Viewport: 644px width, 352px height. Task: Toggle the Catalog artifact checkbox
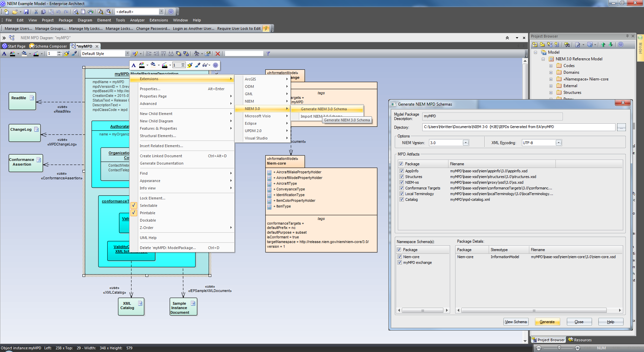pos(401,199)
